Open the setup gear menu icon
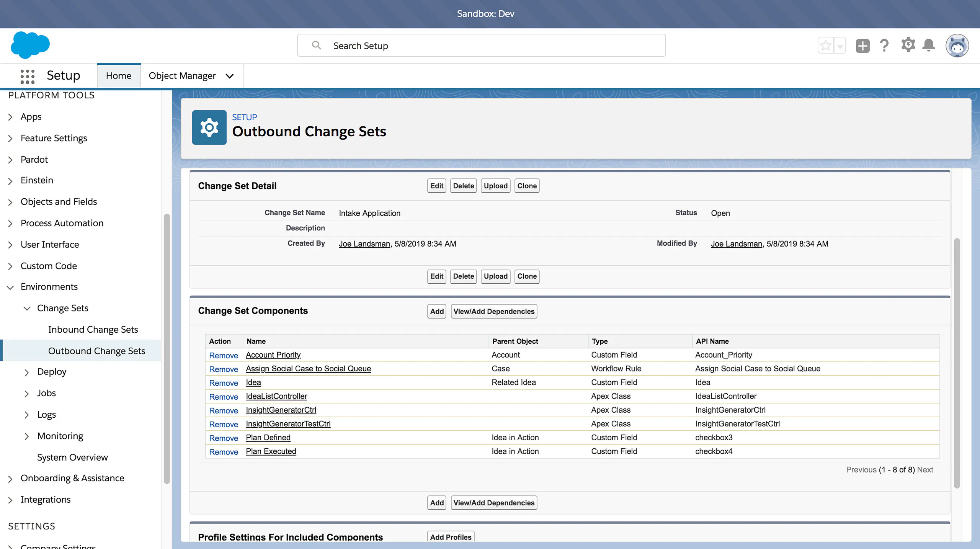The height and width of the screenshot is (549, 980). [908, 45]
